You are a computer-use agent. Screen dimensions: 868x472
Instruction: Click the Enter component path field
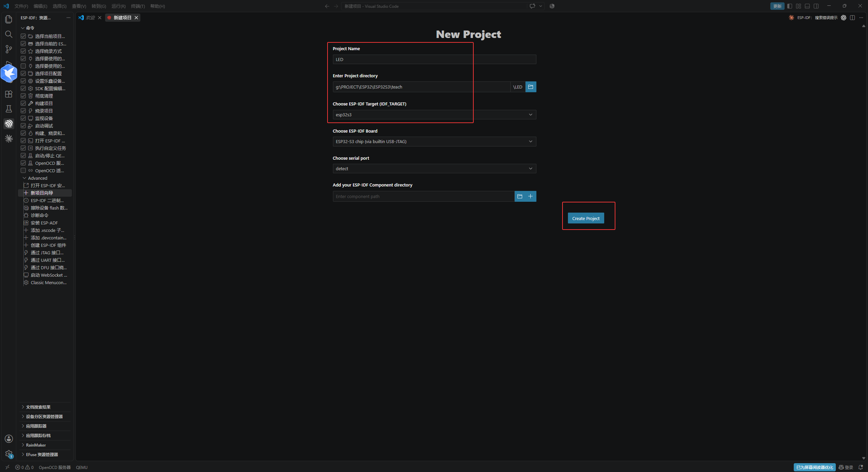[x=423, y=196]
